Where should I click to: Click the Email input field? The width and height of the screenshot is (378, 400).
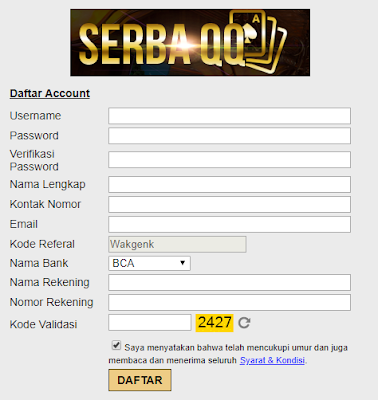(229, 224)
